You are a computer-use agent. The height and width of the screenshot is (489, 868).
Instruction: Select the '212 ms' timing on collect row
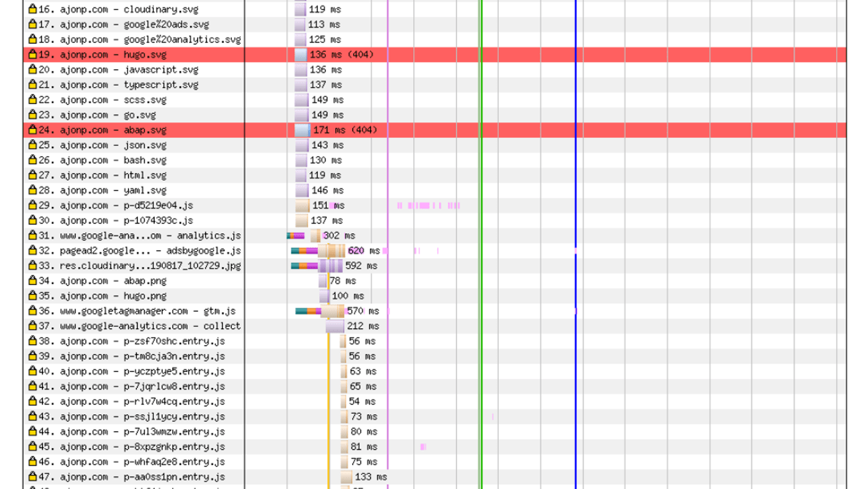pos(363,326)
